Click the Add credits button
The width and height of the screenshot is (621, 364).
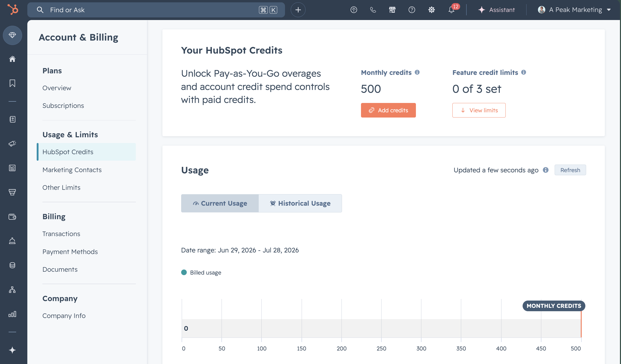(388, 110)
